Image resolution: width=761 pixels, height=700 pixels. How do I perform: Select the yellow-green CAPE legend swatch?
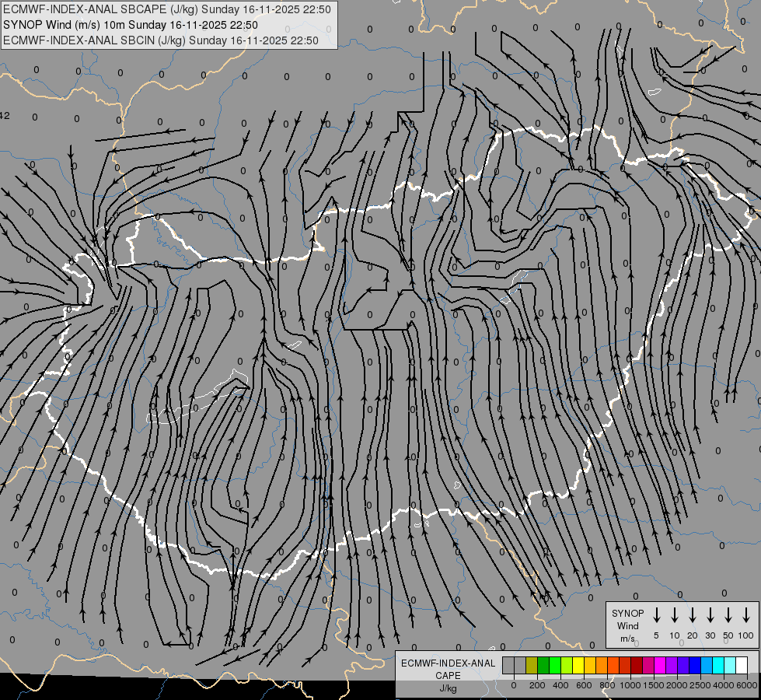click(567, 665)
